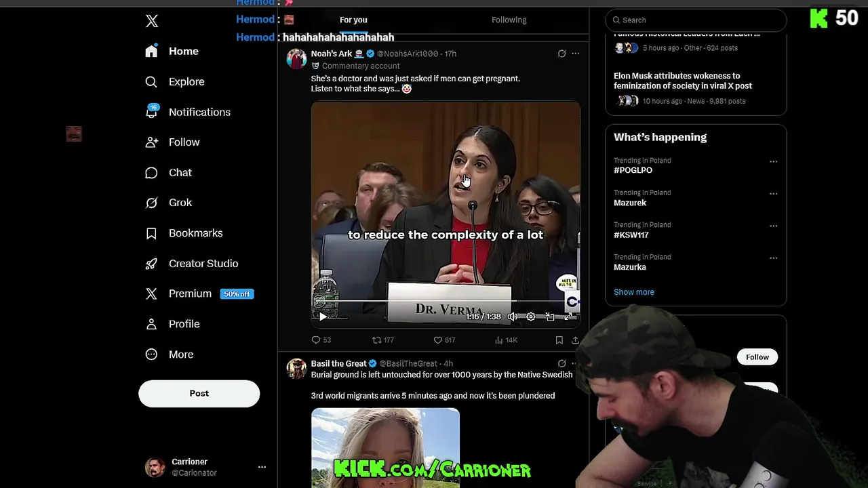This screenshot has height=488, width=868.
Task: Like Noah's Ark post (817)
Action: [444, 340]
